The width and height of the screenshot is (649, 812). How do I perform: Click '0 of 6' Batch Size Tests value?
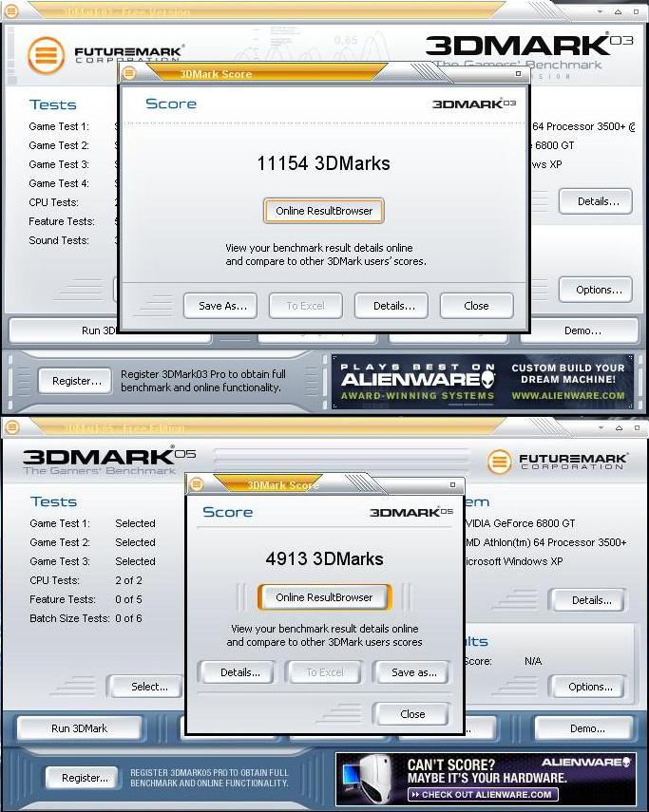(x=128, y=618)
